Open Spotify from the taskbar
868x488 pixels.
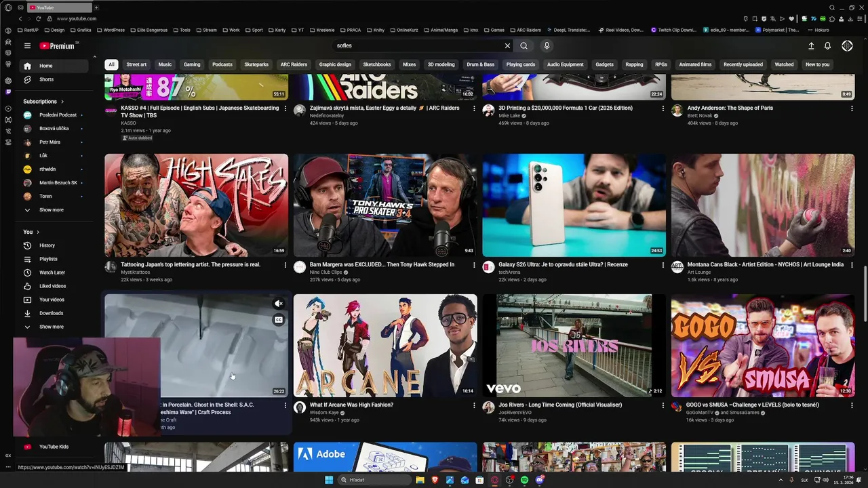pos(524,480)
